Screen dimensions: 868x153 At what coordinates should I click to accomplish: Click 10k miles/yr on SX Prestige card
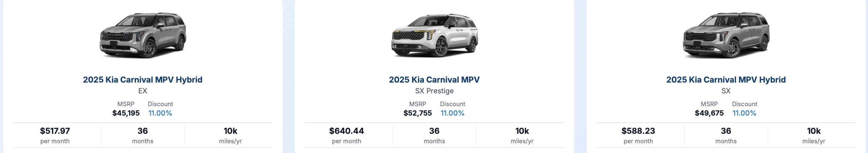point(522,135)
